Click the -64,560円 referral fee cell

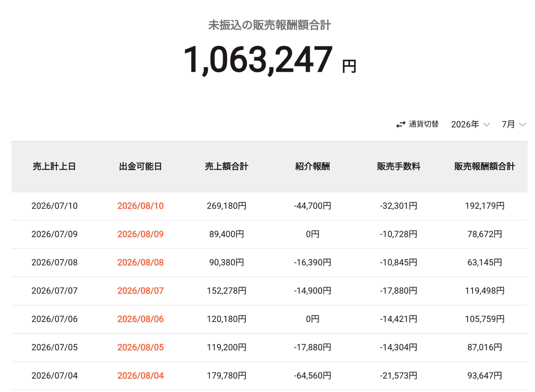click(312, 375)
